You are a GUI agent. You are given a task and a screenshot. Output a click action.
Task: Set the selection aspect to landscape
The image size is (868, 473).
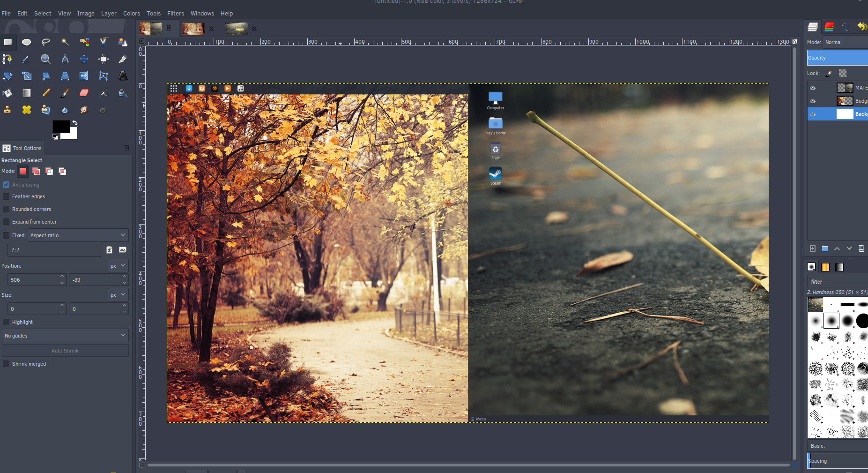(x=123, y=250)
